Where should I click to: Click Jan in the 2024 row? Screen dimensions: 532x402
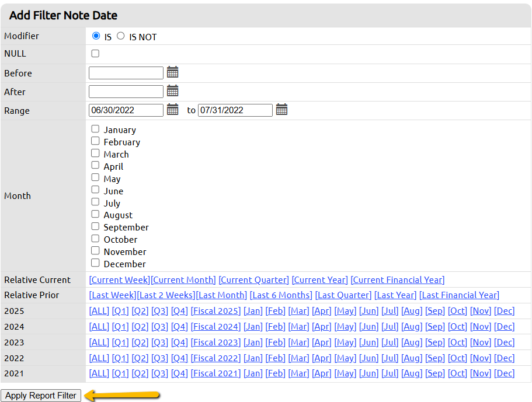253,327
